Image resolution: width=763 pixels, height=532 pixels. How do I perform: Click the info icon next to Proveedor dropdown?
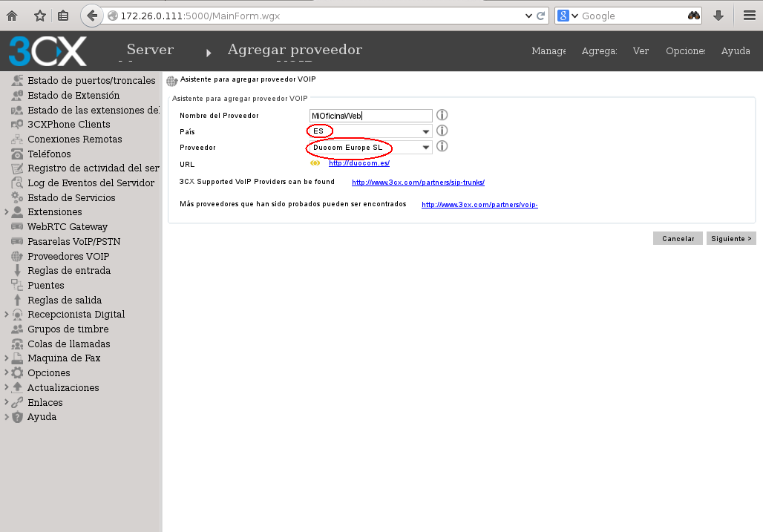pyautogui.click(x=442, y=147)
